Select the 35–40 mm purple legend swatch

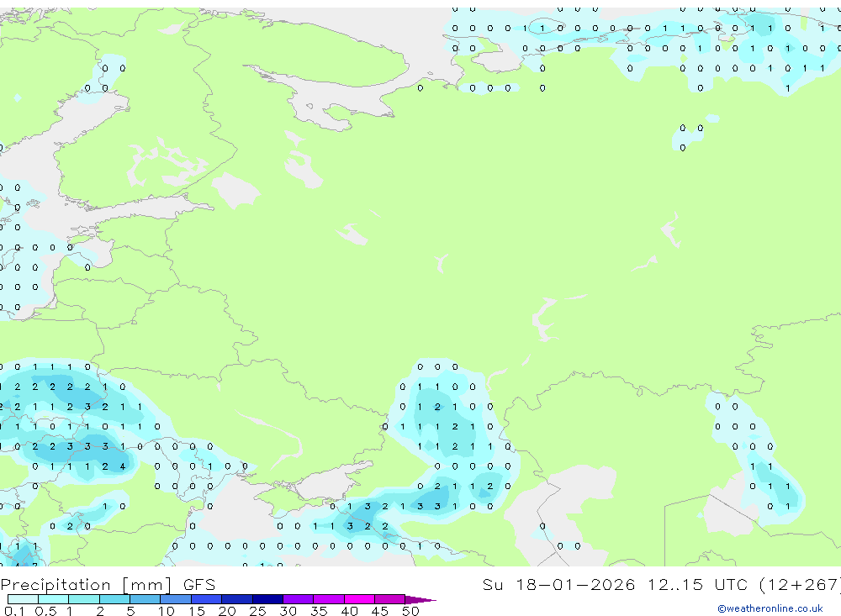pos(328,599)
